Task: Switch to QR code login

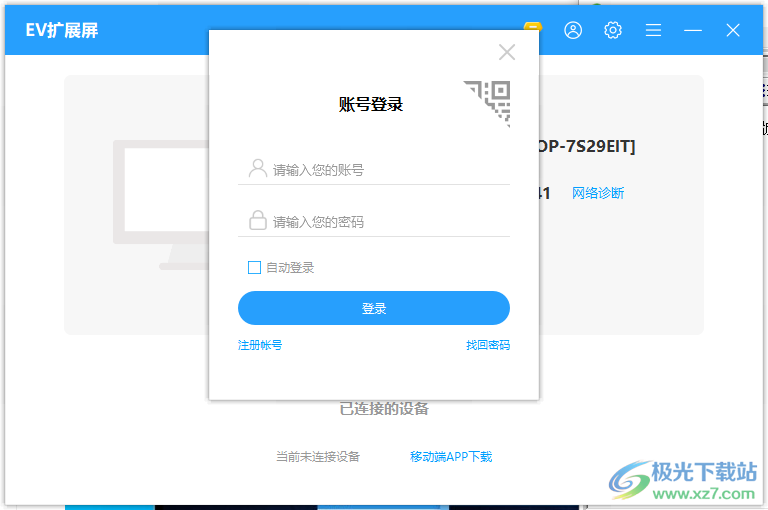Action: coord(490,102)
